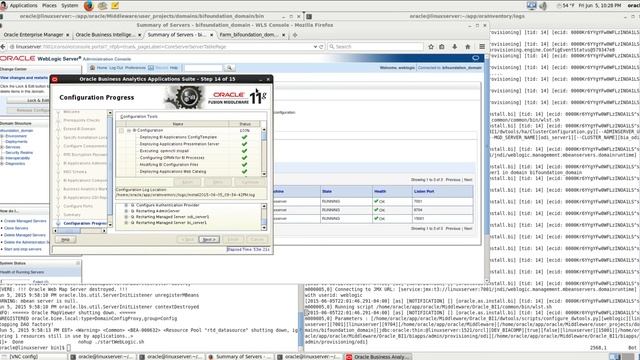Click Help button in installer wizard
The height and width of the screenshot is (360, 640).
coord(65,240)
